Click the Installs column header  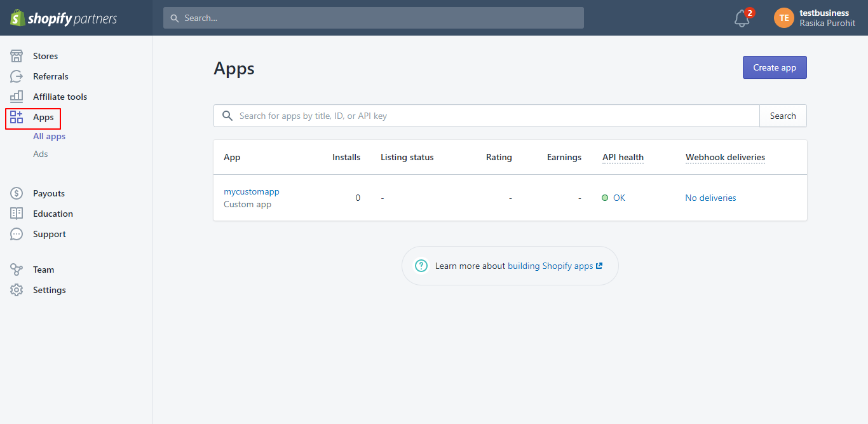click(346, 157)
